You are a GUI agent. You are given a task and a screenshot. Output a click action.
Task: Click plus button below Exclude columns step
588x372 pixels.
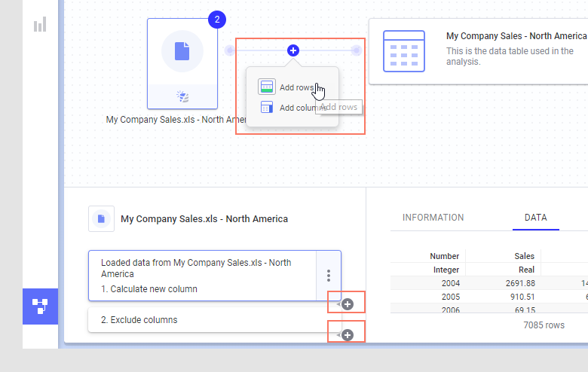348,334
